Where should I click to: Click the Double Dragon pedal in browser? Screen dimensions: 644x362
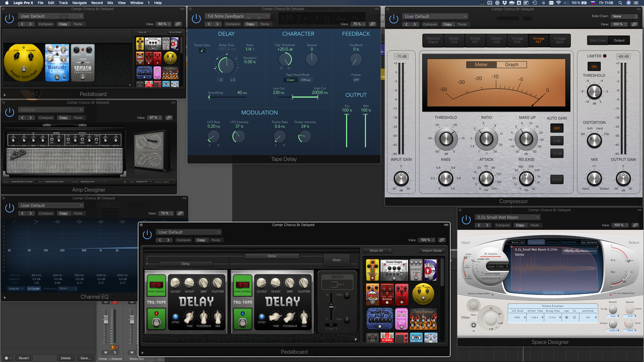pos(394,270)
